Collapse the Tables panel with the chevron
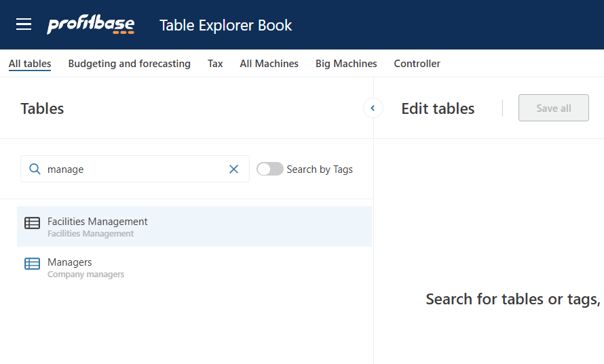Screen dimensions: 604x364 [x=373, y=108]
